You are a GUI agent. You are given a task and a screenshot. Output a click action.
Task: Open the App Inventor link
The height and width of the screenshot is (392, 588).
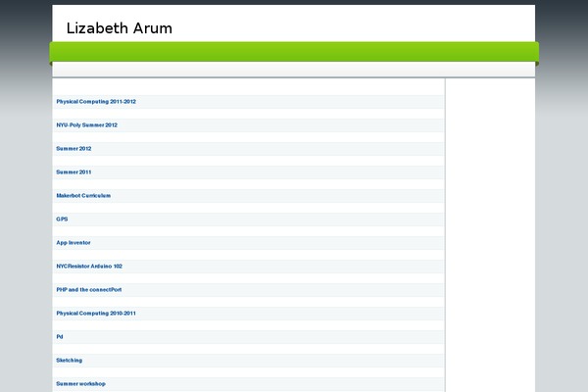(73, 243)
